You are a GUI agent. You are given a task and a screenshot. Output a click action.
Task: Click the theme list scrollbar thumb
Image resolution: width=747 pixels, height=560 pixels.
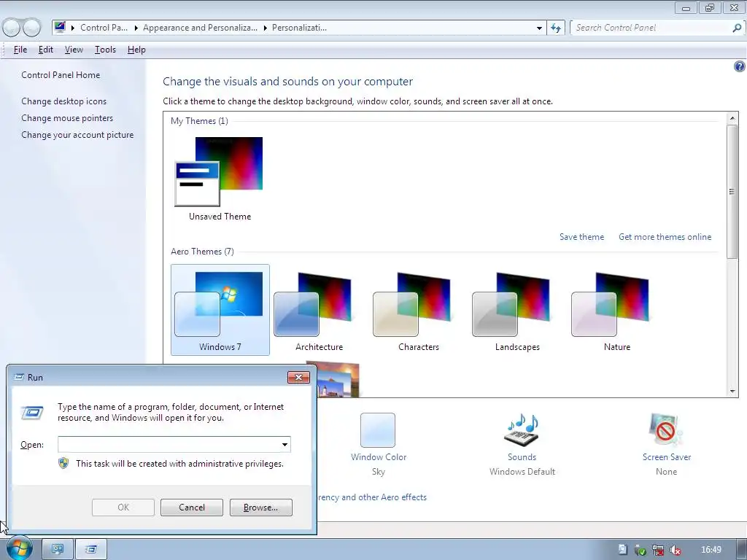[732, 192]
